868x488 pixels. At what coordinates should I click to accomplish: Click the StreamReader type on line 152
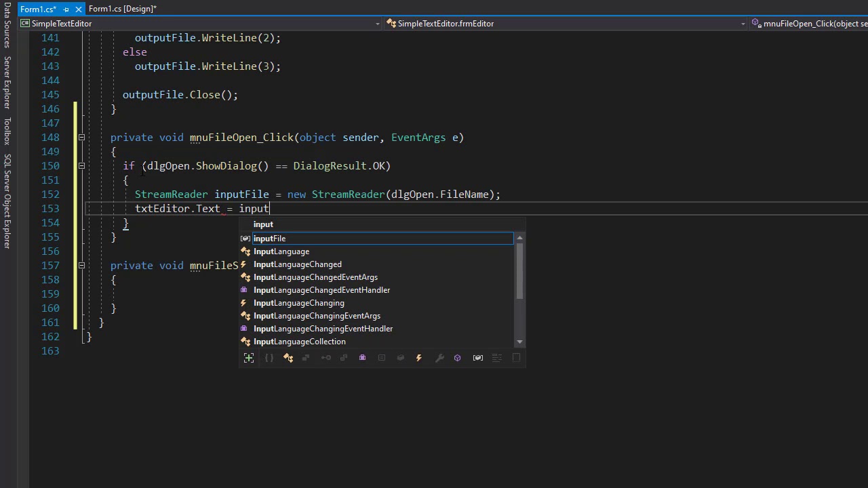(172, 195)
